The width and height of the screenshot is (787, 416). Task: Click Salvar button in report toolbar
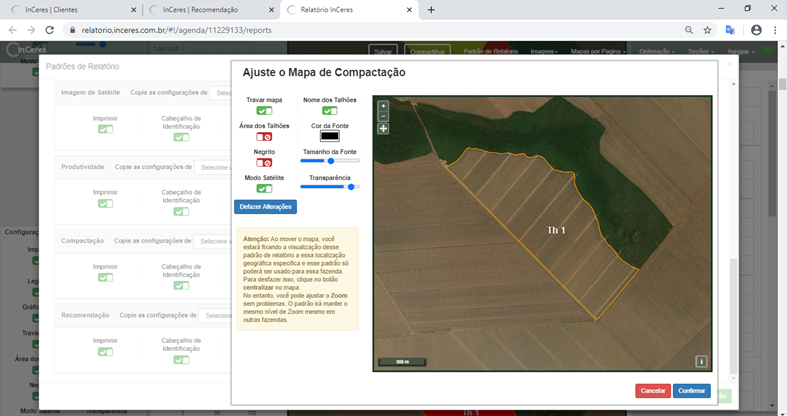tap(383, 51)
